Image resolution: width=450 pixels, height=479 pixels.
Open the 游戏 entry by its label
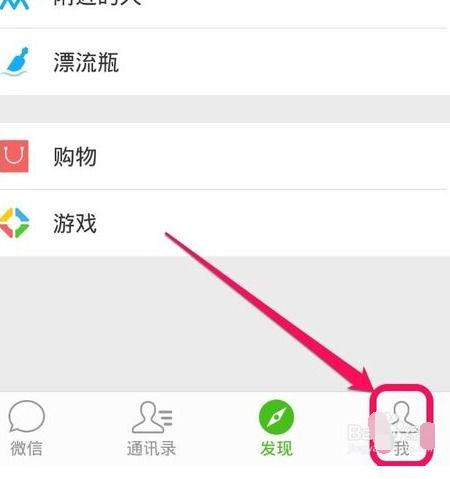point(75,223)
